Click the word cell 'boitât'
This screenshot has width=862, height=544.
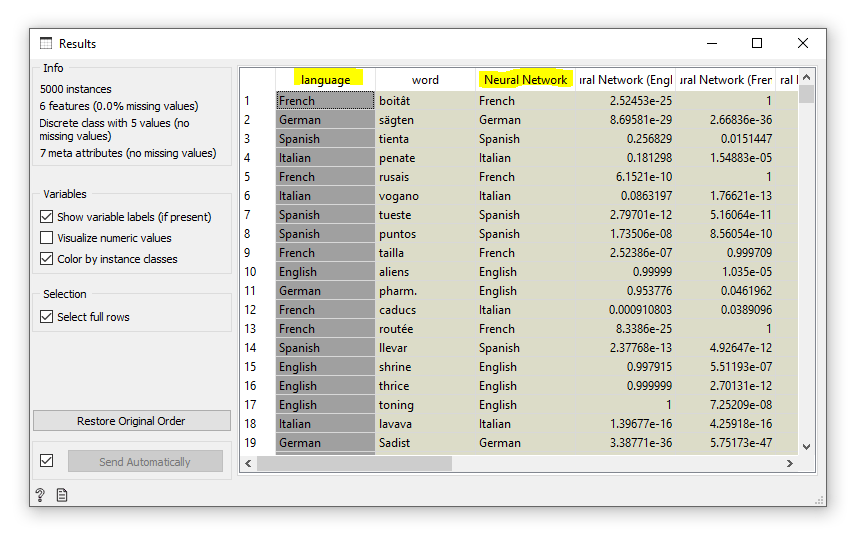tap(426, 101)
